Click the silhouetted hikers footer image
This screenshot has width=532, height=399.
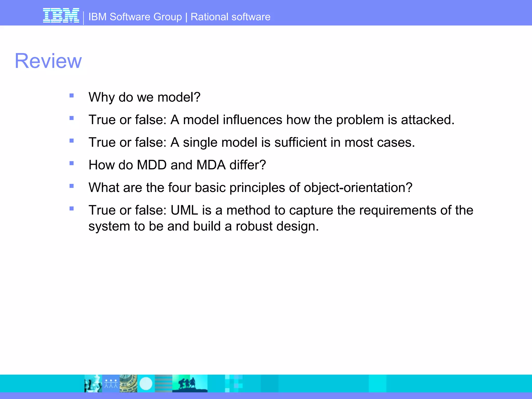[x=190, y=383]
